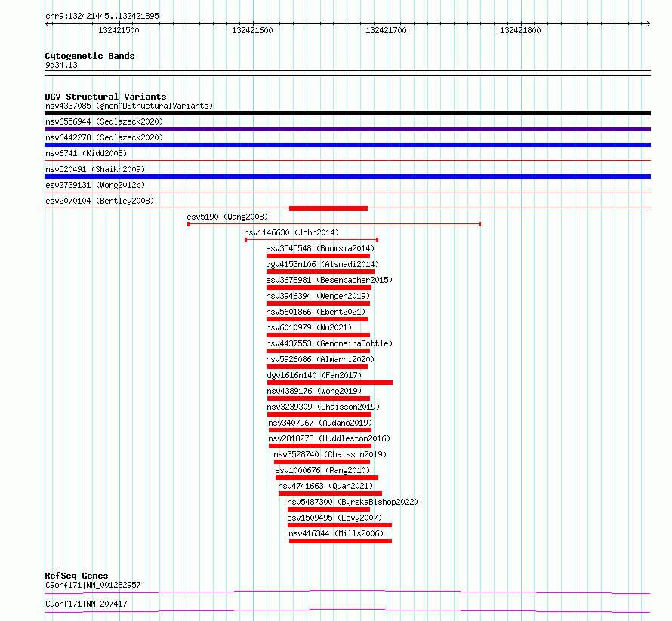The image size is (672, 621).
Task: Open variant nsv4389176 (Wong2019)
Action: coord(314,391)
